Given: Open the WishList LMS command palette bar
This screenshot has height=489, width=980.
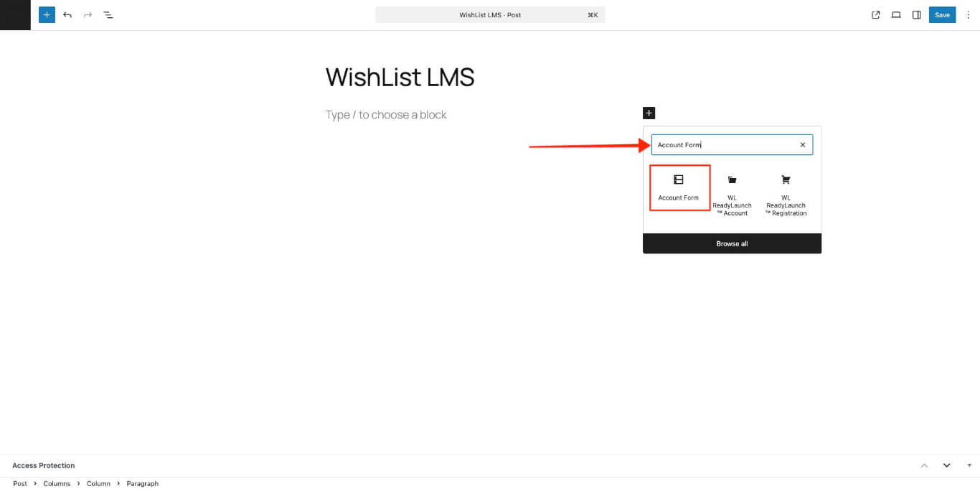Looking at the screenshot, I should click(x=490, y=14).
